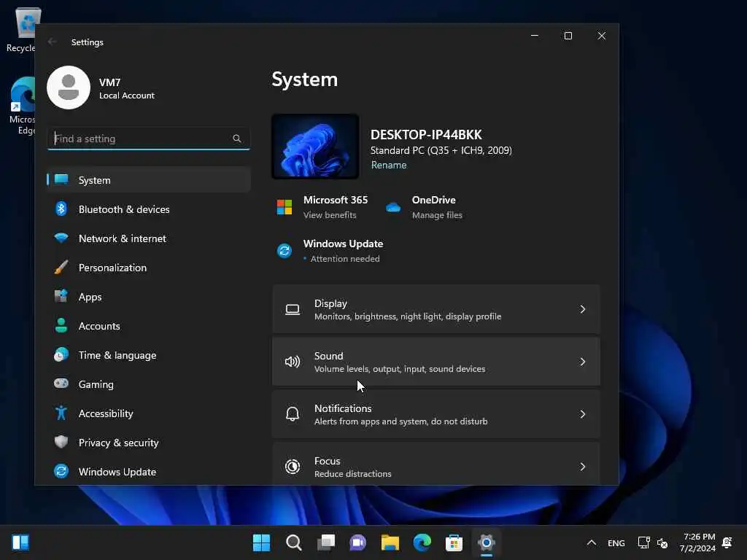The width and height of the screenshot is (747, 560).
Task: Click the Find a setting search box
Action: tap(149, 139)
